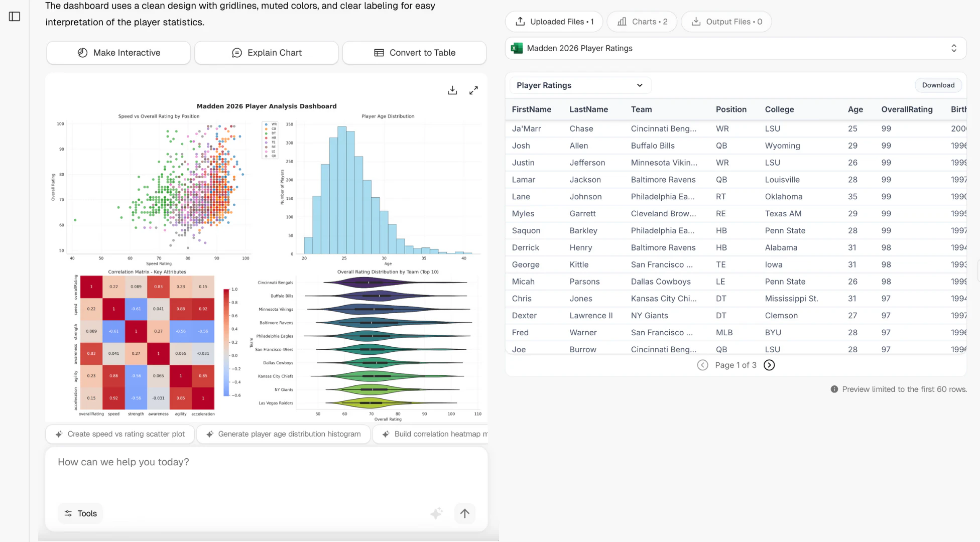This screenshot has width=980, height=542.
Task: Expand the Madden 2026 Player Ratings file selector
Action: (736, 48)
